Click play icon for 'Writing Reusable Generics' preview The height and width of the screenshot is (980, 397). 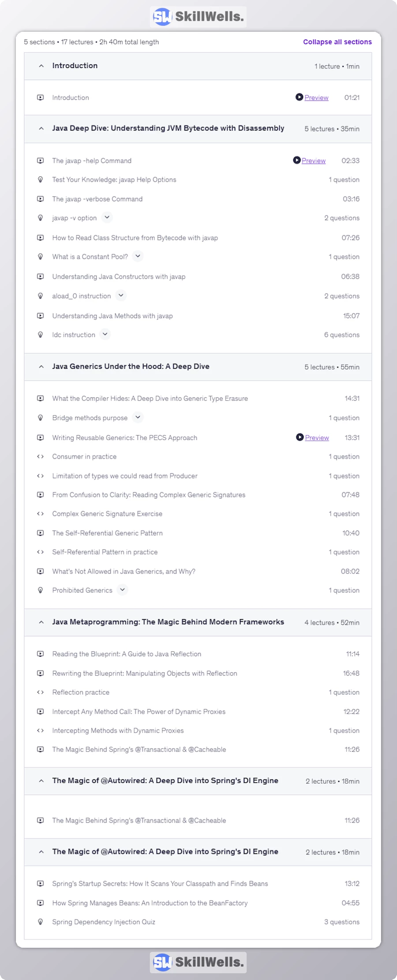tap(300, 438)
